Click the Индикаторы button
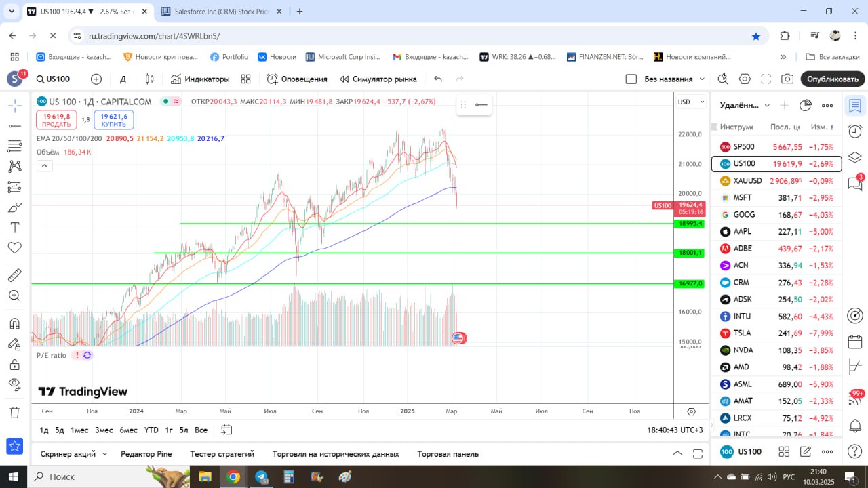This screenshot has height=488, width=868. [200, 79]
